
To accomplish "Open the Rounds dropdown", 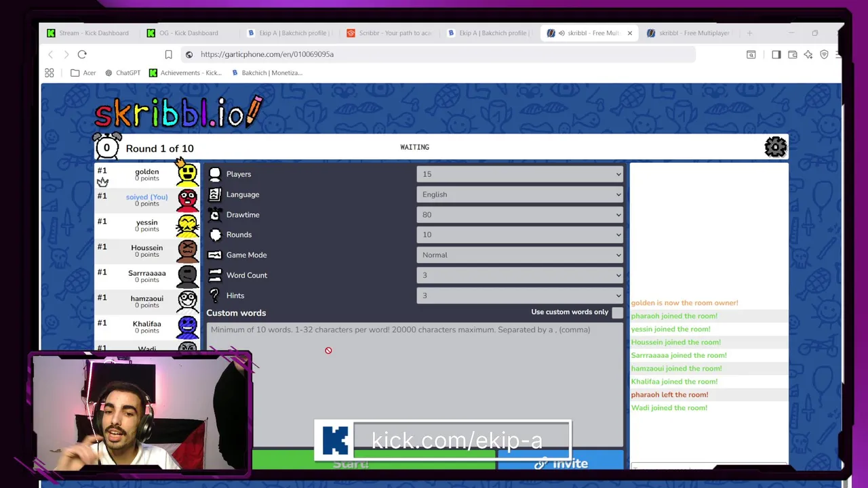I will click(x=519, y=235).
